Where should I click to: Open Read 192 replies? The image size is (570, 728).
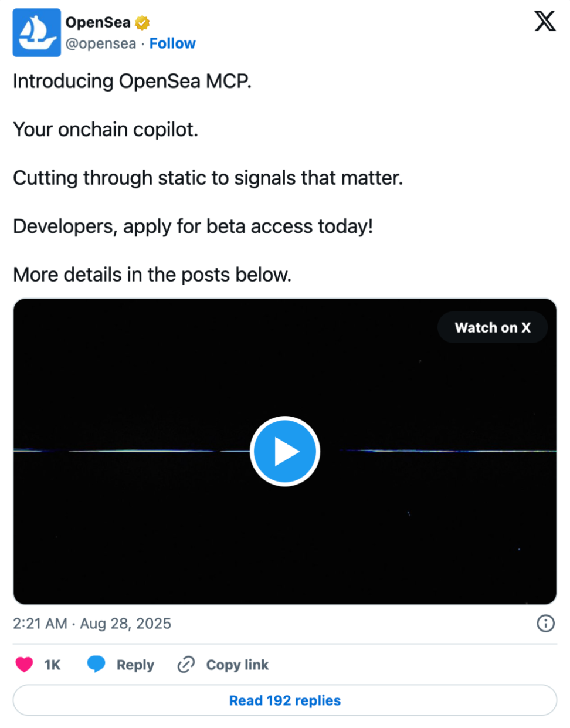pyautogui.click(x=285, y=700)
